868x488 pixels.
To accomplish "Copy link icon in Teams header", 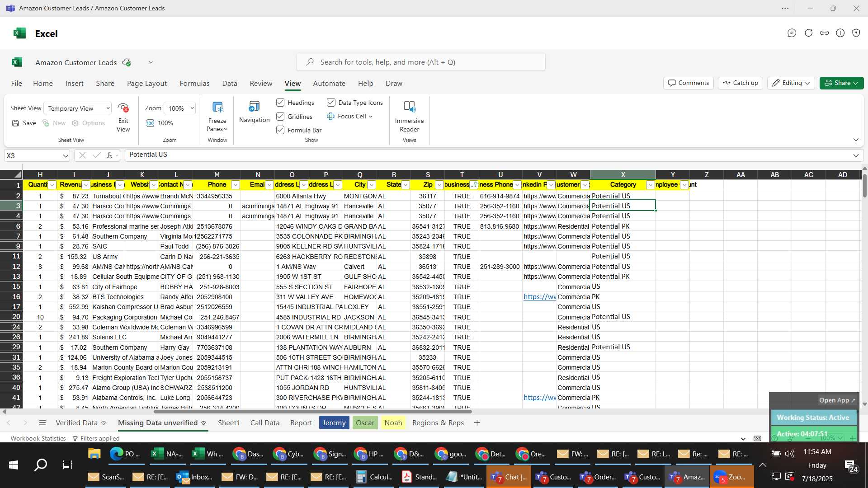I will pyautogui.click(x=824, y=33).
